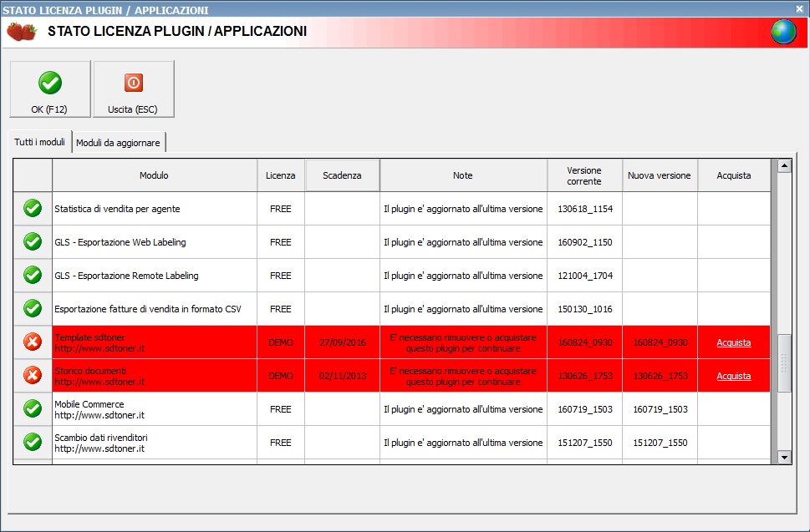810x532 pixels.
Task: Click the note for the Template sdtoner row
Action: 463,342
